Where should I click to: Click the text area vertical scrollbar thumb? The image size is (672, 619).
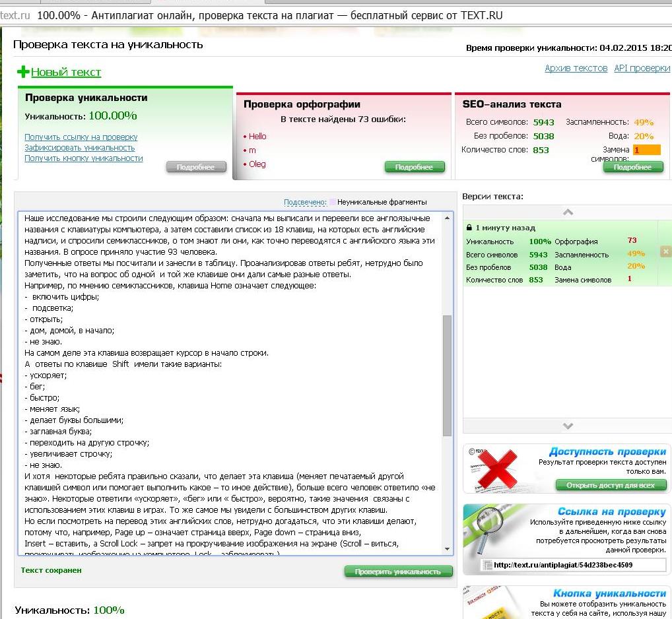coord(447,375)
